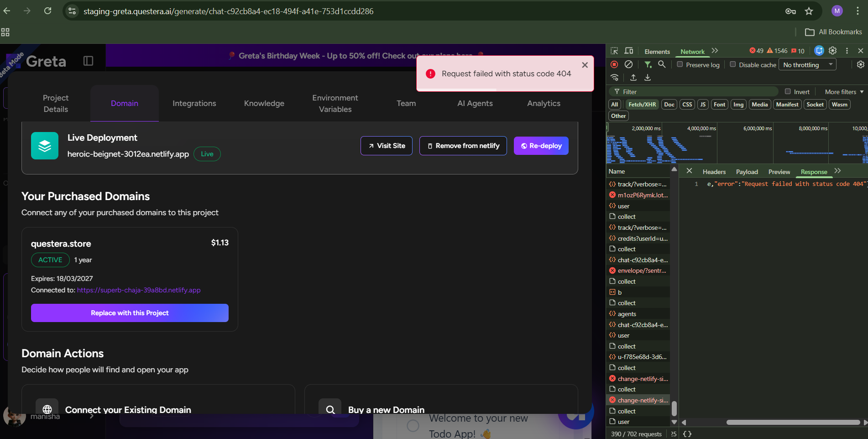The width and height of the screenshot is (868, 439).
Task: Enable the Preserve log checkbox
Action: 680,64
